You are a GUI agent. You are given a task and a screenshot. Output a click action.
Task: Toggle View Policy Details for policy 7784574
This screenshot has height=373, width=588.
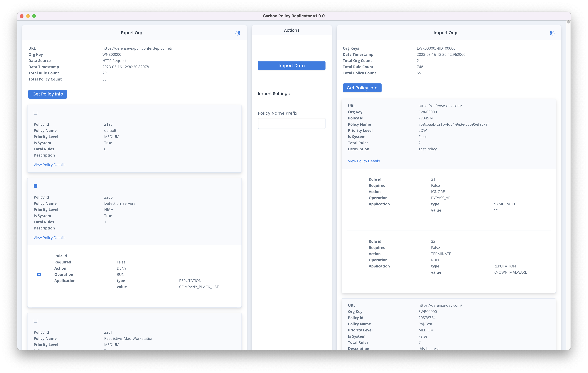point(364,161)
